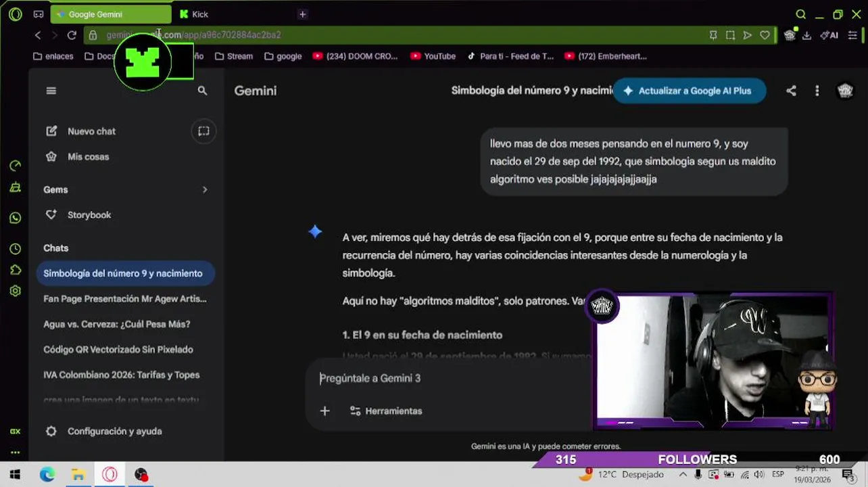Click the plus attach icon in prompt box

(324, 411)
